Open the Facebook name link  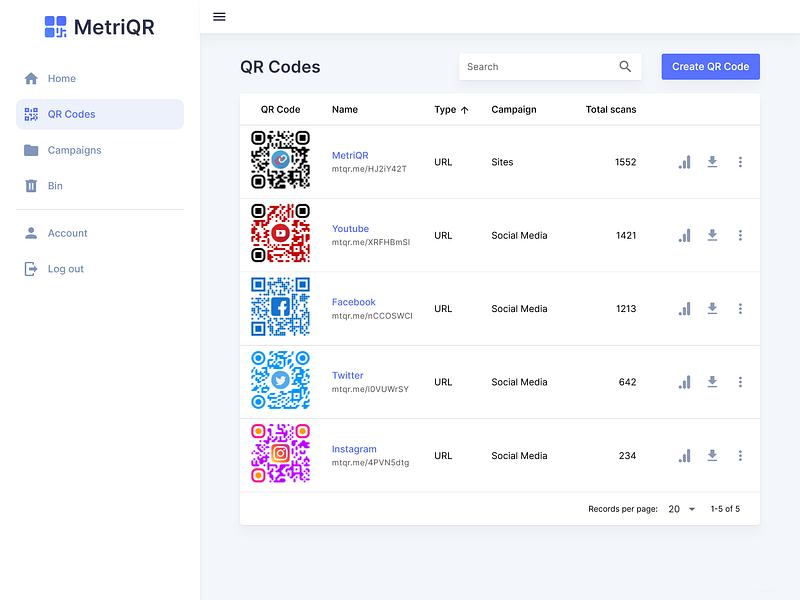tap(354, 302)
